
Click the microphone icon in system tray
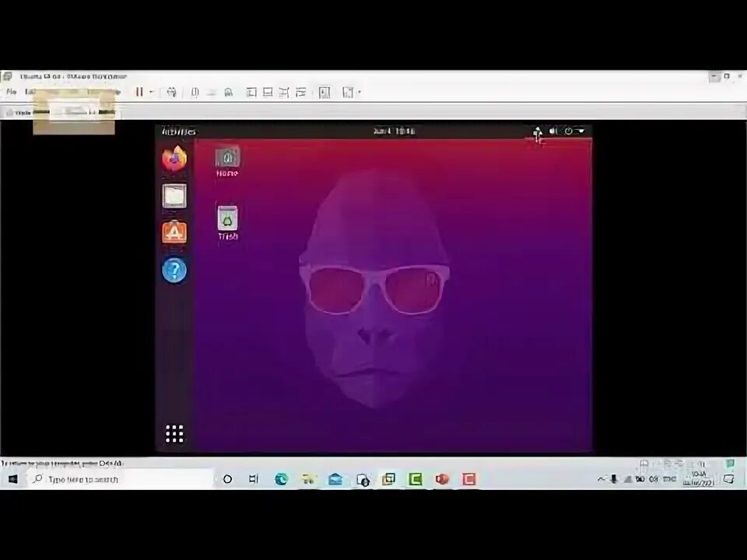[x=614, y=479]
